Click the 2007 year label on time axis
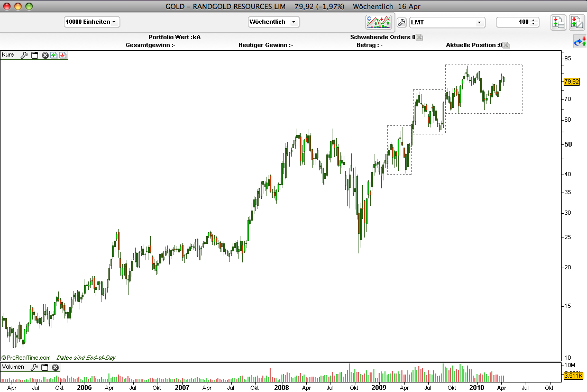 [182, 388]
